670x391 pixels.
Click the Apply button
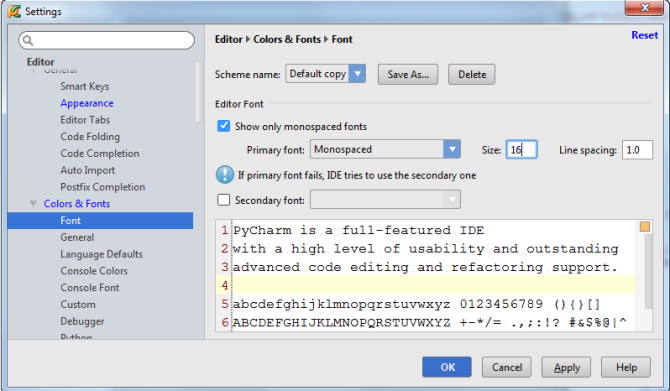pyautogui.click(x=566, y=367)
